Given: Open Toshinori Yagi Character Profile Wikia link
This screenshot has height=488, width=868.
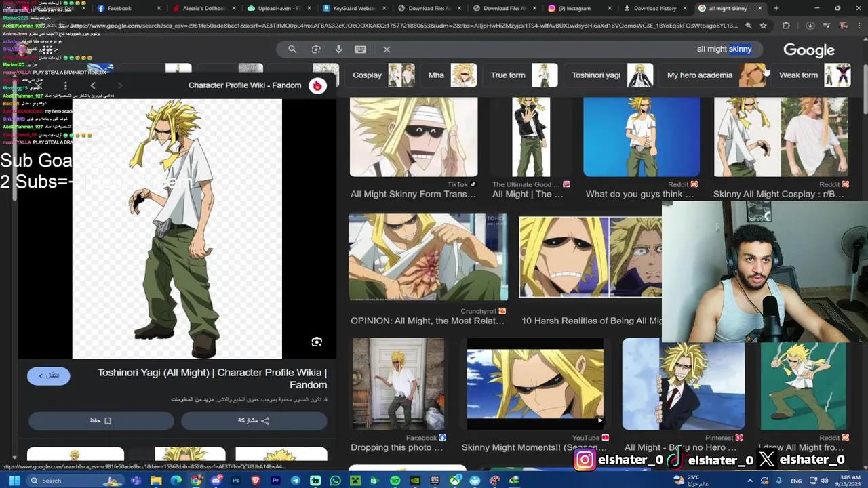Looking at the screenshot, I should [x=212, y=379].
